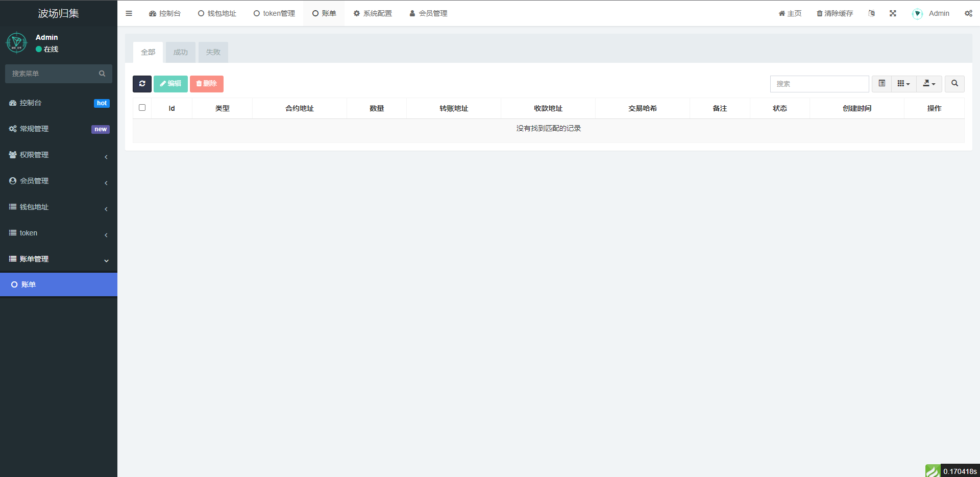Click the 删除 delete button
The height and width of the screenshot is (477, 980).
(x=207, y=84)
